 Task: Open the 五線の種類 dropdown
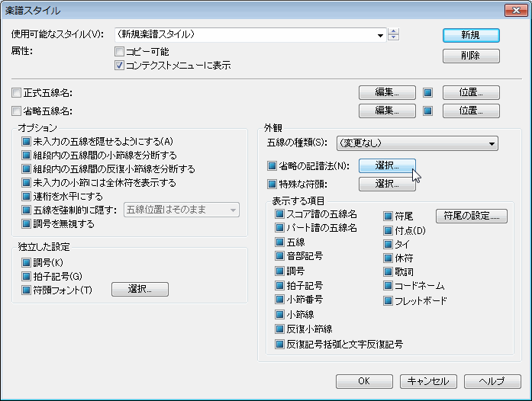click(418, 143)
